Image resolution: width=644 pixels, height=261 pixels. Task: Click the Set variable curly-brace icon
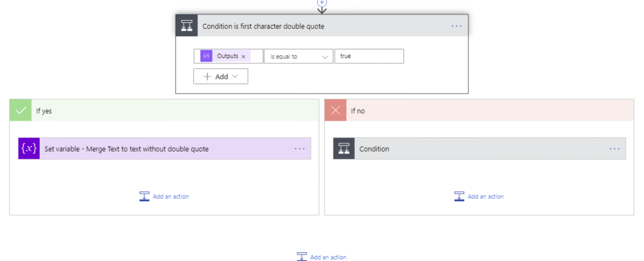[x=29, y=149]
